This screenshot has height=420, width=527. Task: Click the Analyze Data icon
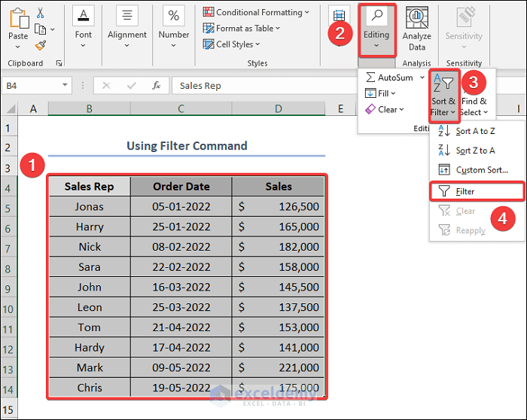point(417,17)
